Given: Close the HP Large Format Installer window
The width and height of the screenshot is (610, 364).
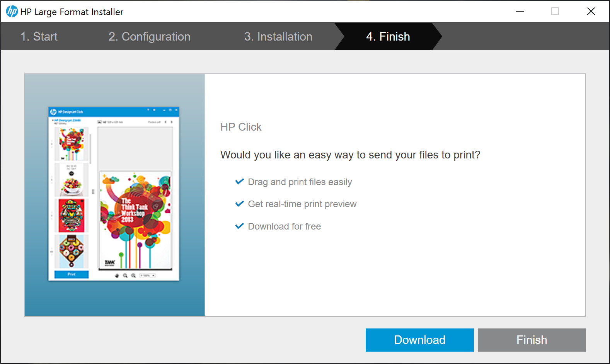Looking at the screenshot, I should (x=591, y=12).
